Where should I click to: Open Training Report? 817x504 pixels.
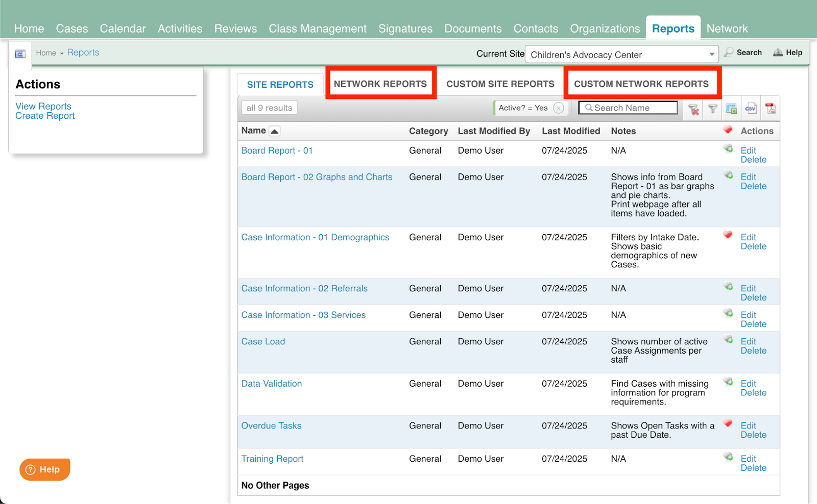(272, 459)
